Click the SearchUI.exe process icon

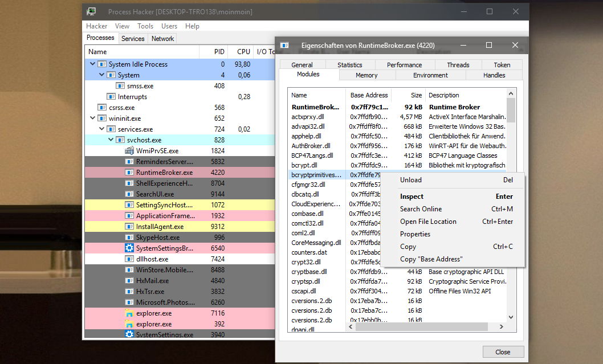129,194
